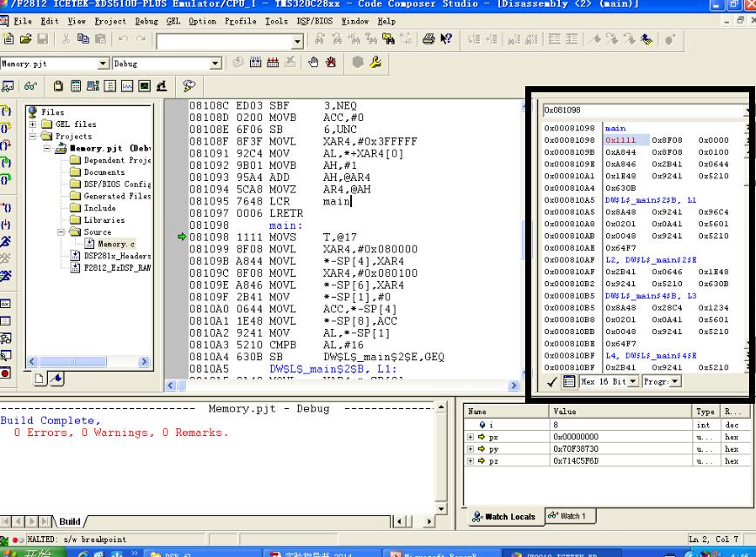Expand the px variable in Watch Locals
Image resolution: width=756 pixels, height=557 pixels.
pos(470,437)
